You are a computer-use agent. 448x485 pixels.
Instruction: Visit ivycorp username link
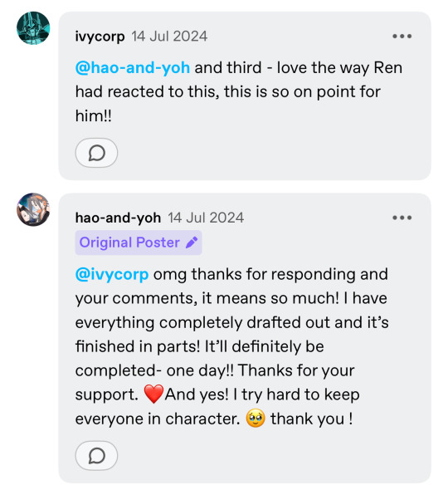(x=100, y=37)
